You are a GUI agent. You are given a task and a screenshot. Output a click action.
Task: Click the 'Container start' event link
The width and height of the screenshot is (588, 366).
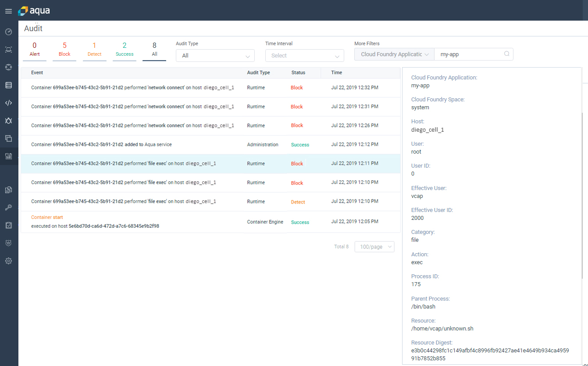(x=47, y=217)
